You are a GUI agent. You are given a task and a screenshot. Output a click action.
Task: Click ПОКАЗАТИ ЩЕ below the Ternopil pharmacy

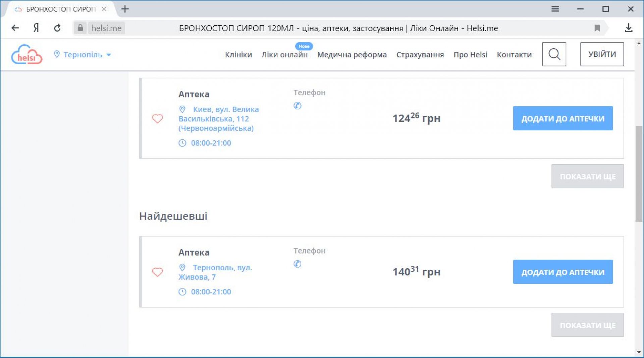pos(588,325)
